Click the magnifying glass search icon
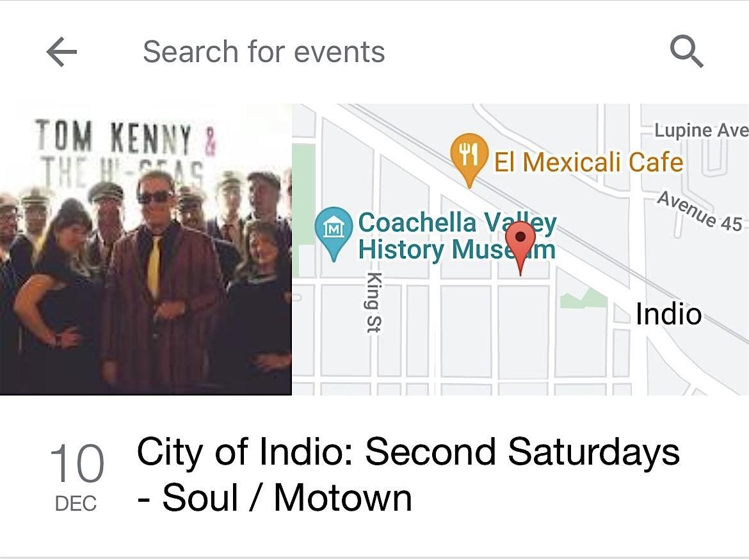This screenshot has height=560, width=749. click(x=686, y=51)
